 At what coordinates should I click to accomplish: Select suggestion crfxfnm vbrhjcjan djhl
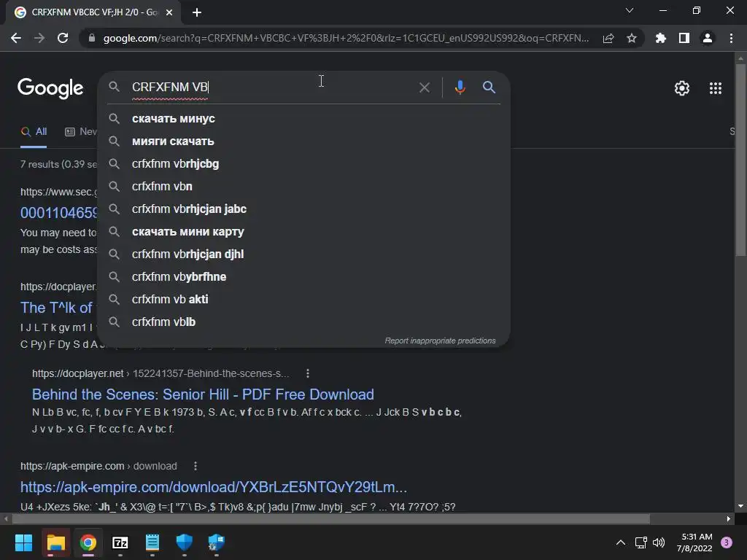pyautogui.click(x=304, y=254)
